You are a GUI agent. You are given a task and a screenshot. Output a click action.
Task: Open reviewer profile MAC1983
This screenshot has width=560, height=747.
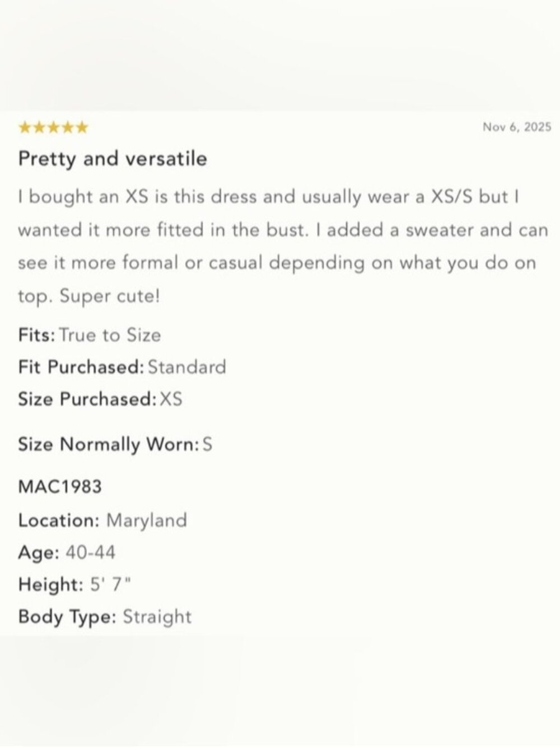tap(60, 486)
